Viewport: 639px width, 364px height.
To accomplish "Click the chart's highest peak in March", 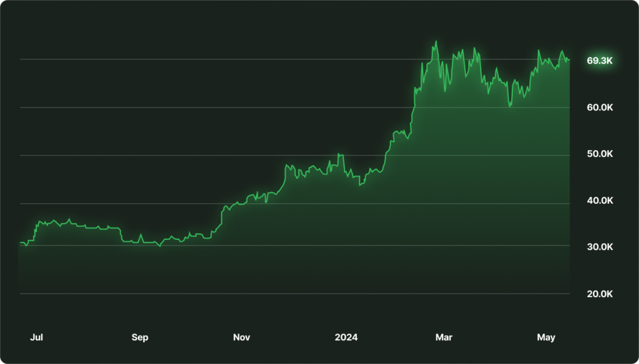I will pos(436,42).
